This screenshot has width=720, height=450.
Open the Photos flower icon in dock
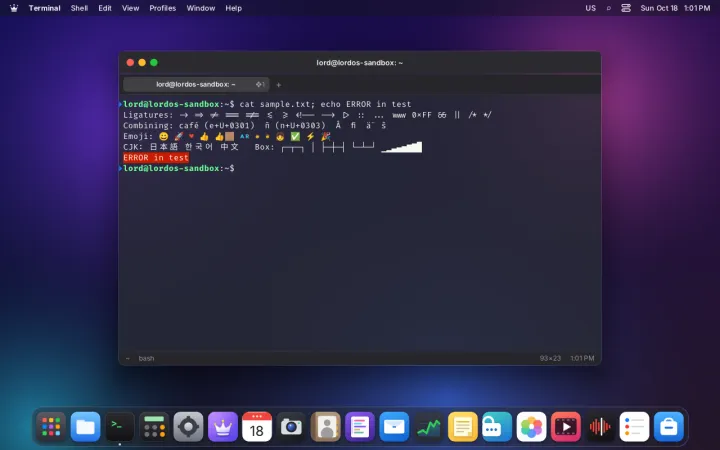531,427
